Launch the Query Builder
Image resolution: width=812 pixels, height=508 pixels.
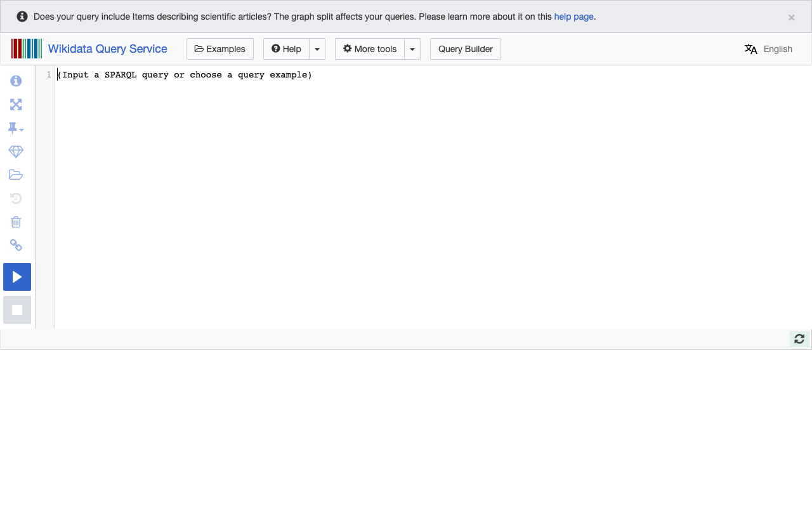click(x=465, y=49)
